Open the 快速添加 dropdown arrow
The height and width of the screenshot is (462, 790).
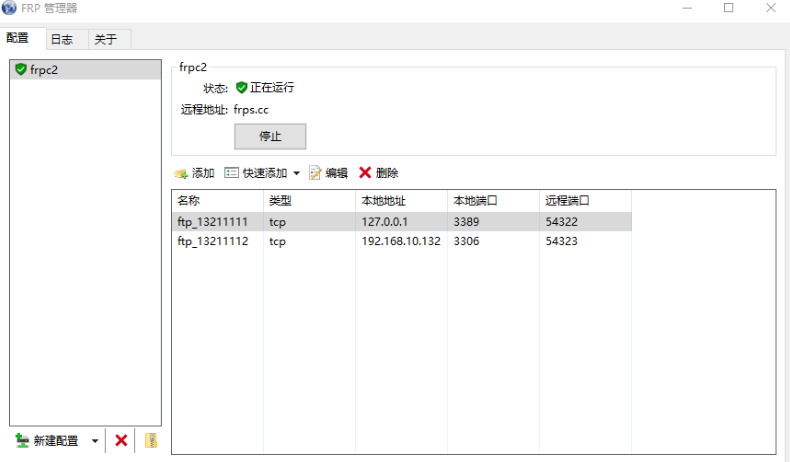[x=296, y=173]
